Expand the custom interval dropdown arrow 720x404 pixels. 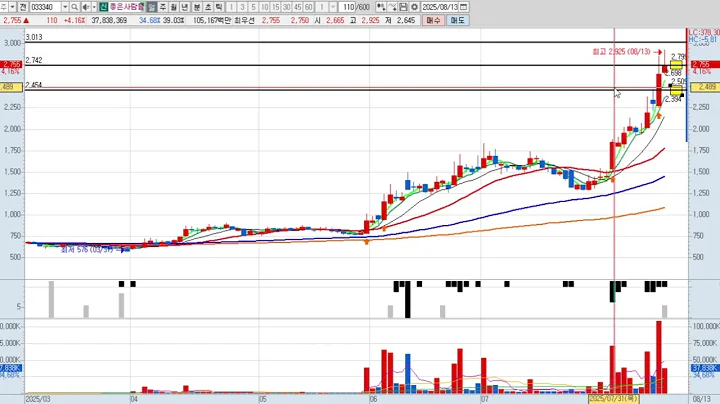[333, 7]
